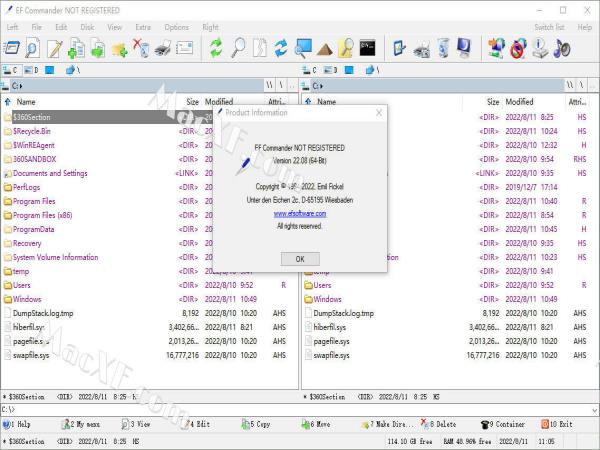
Task: Click the Switch list menu item
Action: click(549, 27)
